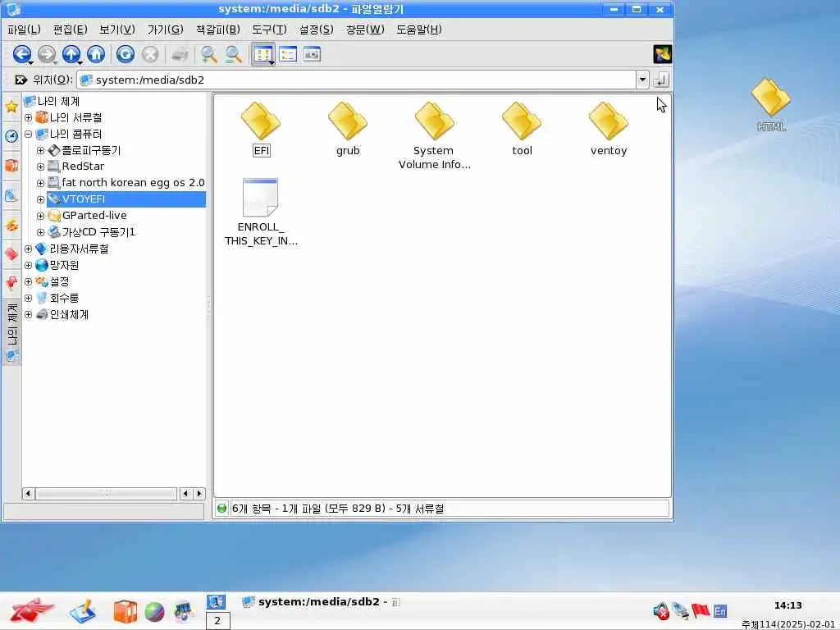Select the grub folder
Viewport: 840px width, 630px height.
pos(348,129)
